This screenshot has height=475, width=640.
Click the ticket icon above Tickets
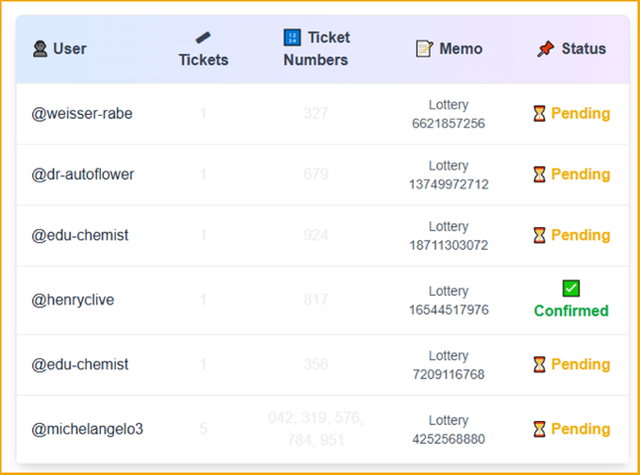click(203, 38)
